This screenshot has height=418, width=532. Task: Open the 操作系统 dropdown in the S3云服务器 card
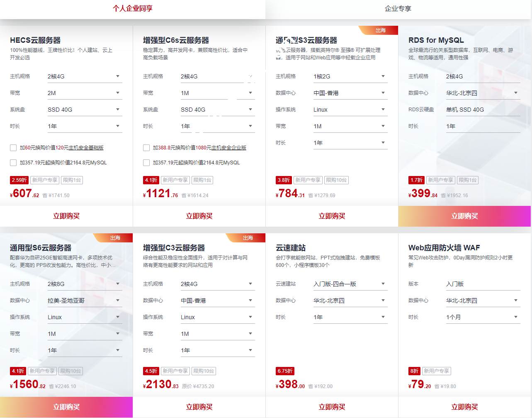[350, 110]
